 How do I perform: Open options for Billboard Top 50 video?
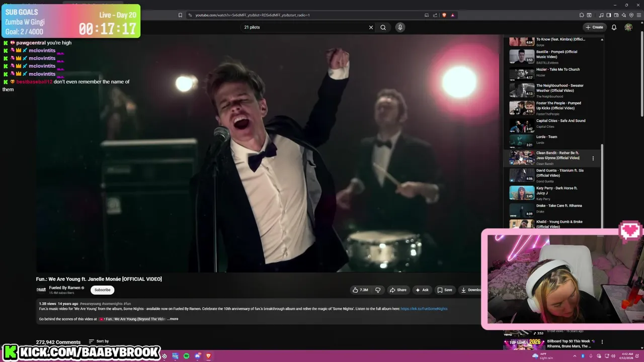click(602, 342)
